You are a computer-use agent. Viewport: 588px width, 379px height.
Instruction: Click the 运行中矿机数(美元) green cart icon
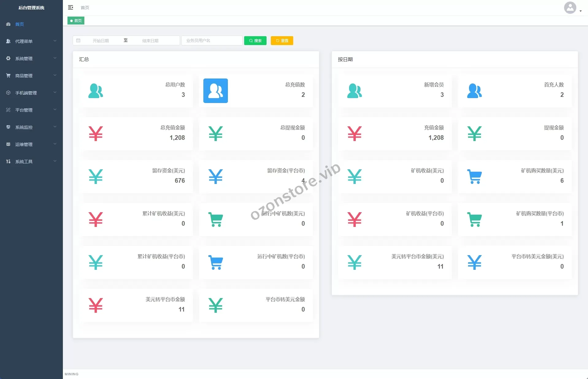[215, 220]
